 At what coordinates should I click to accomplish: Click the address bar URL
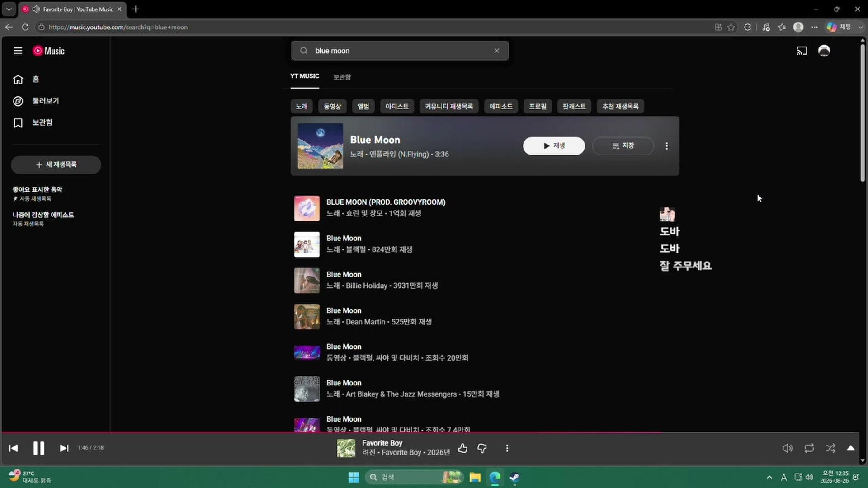pyautogui.click(x=118, y=27)
